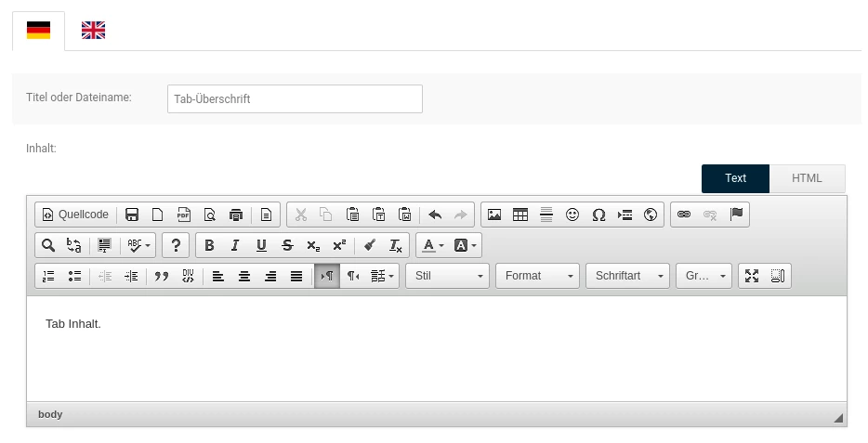Open the About question mark icon

point(176,245)
